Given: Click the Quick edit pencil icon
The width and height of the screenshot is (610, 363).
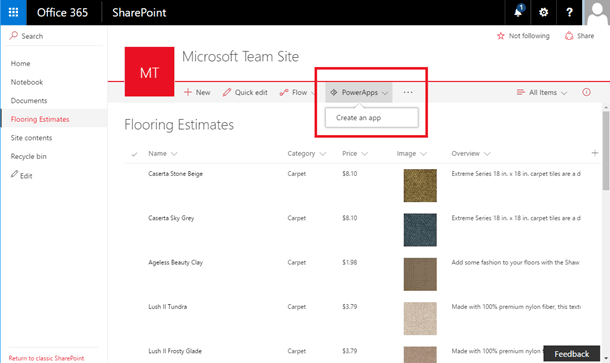Looking at the screenshot, I should point(227,92).
